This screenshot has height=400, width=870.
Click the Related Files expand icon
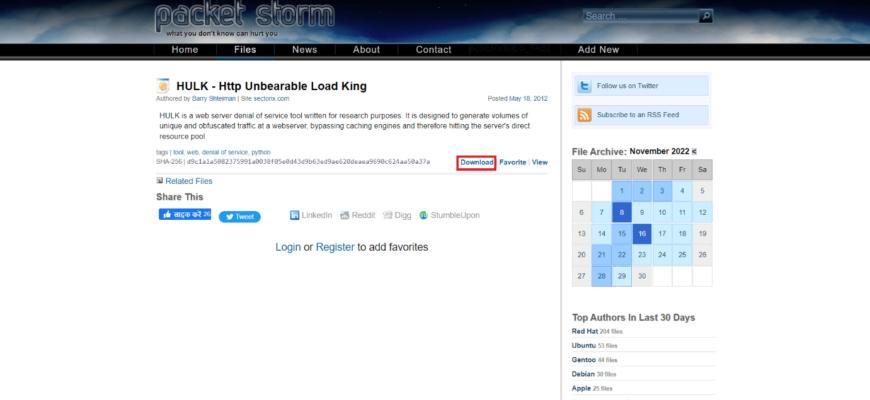click(x=160, y=180)
